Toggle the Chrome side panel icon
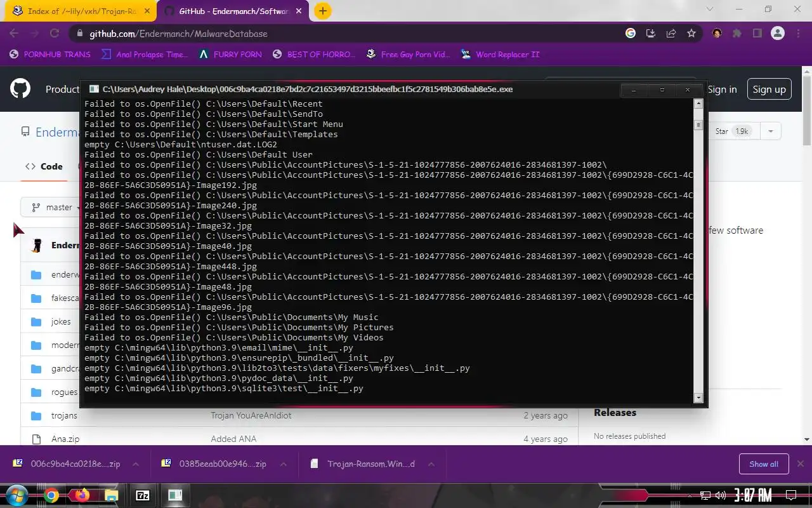The height and width of the screenshot is (508, 812). pyautogui.click(x=757, y=34)
